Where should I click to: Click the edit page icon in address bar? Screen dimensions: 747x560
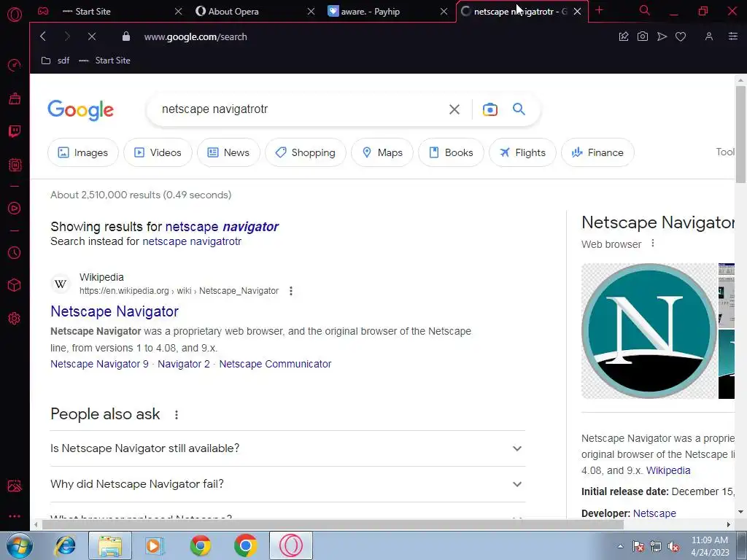(x=623, y=36)
